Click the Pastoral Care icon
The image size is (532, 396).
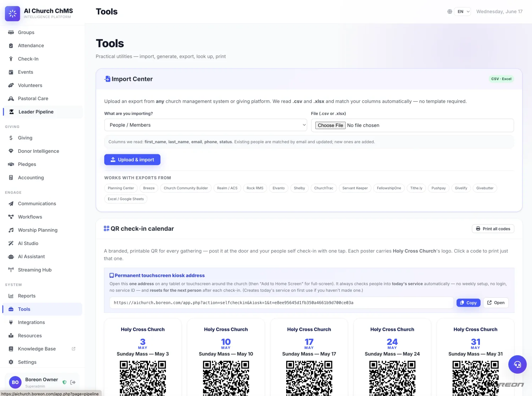pyautogui.click(x=11, y=99)
